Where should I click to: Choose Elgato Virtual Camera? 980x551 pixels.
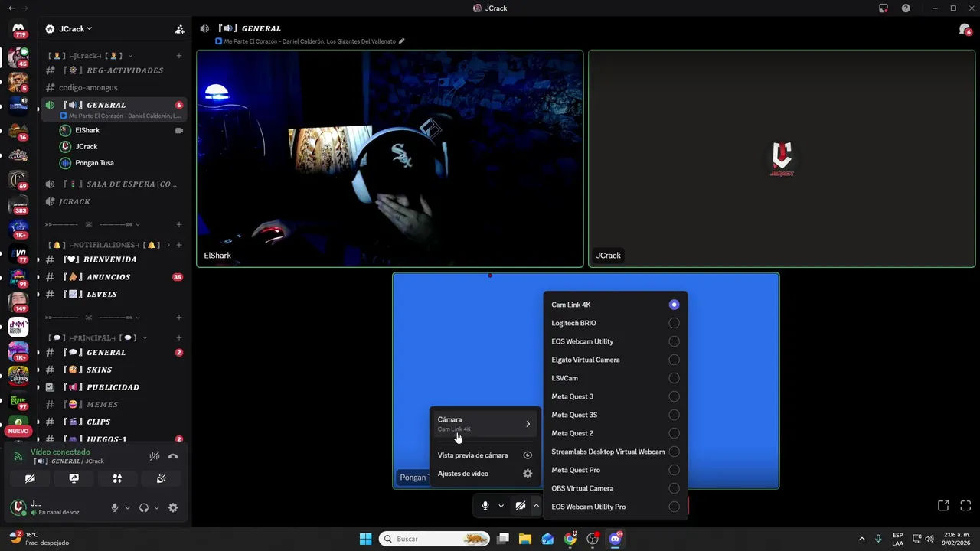coord(615,360)
